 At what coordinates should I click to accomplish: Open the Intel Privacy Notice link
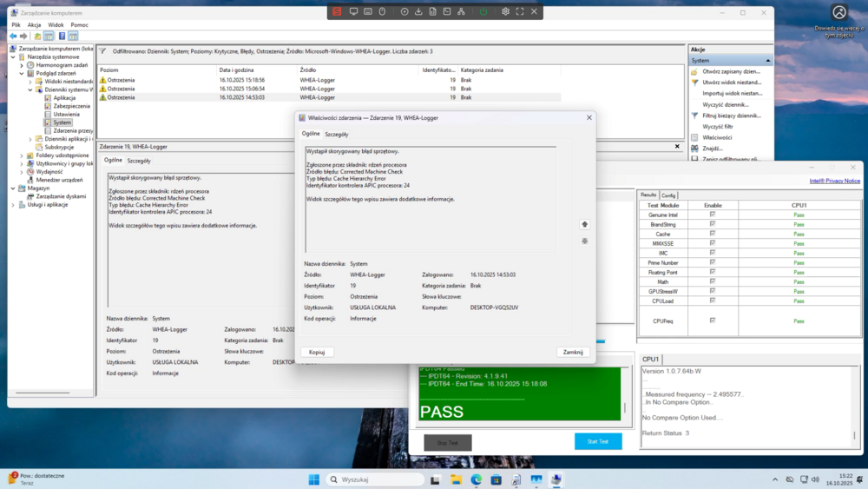click(834, 181)
